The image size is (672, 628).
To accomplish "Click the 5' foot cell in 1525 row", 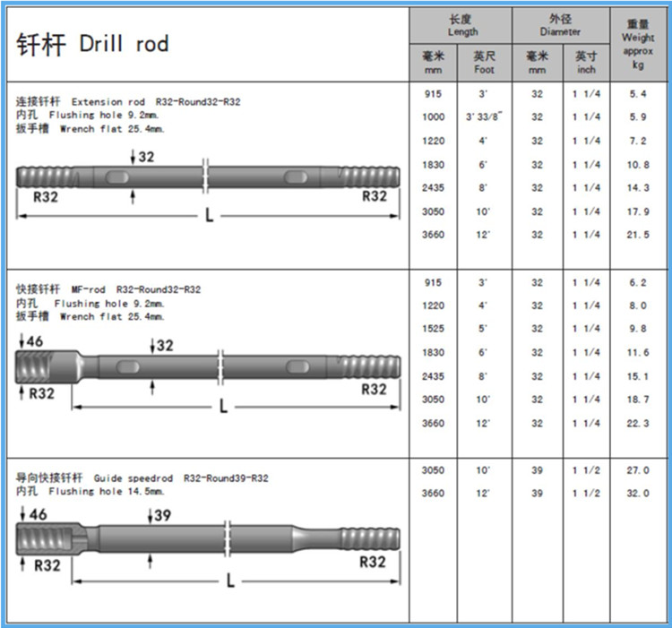I will click(483, 329).
